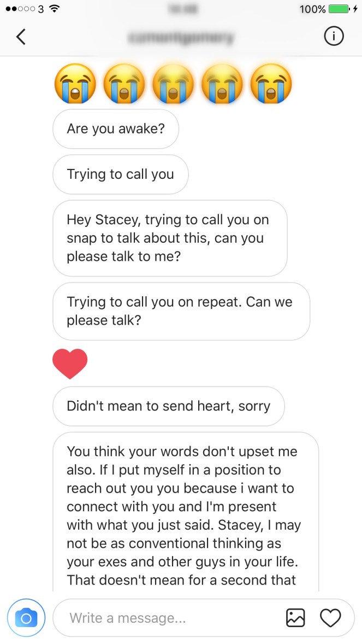The width and height of the screenshot is (362, 644).
Task: Tap the Wi-Fi status icon
Action: [x=54, y=9]
